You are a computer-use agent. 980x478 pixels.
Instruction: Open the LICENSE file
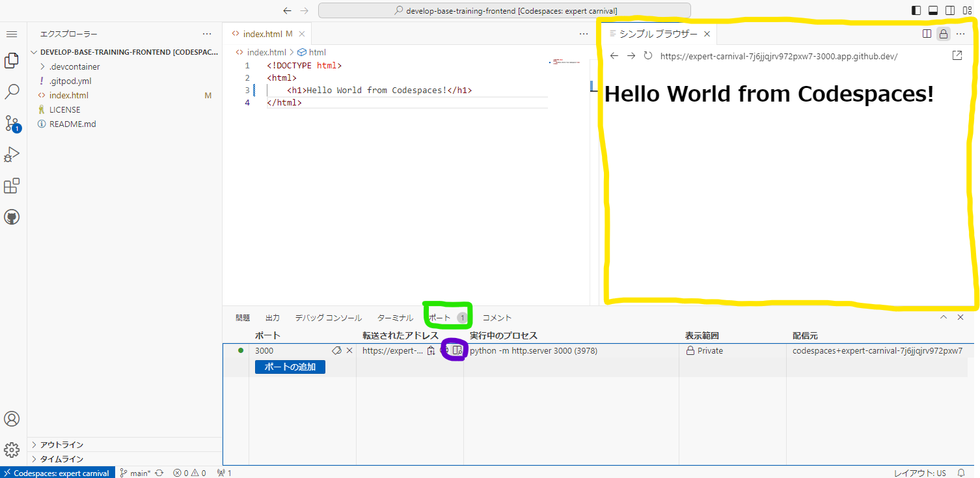124,109
